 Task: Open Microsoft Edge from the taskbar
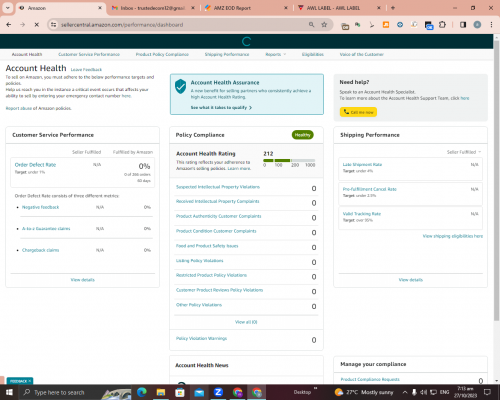pos(141,392)
